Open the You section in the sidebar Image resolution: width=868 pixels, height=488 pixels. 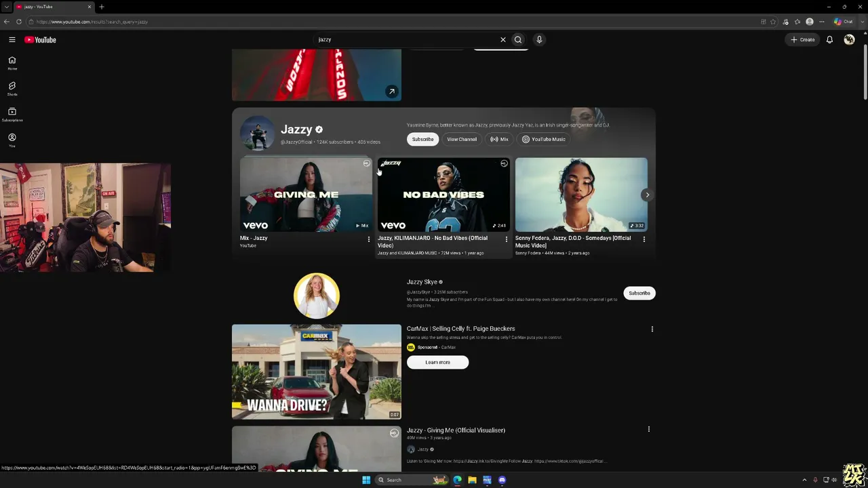12,140
